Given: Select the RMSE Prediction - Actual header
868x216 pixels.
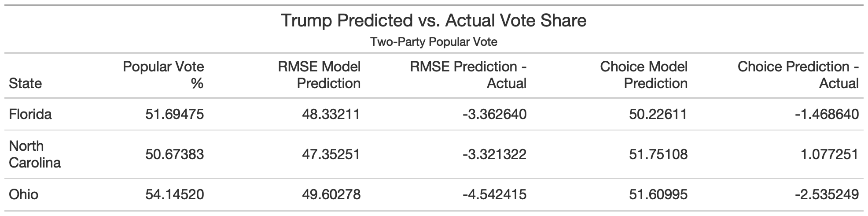Looking at the screenshot, I should pyautogui.click(x=468, y=75).
